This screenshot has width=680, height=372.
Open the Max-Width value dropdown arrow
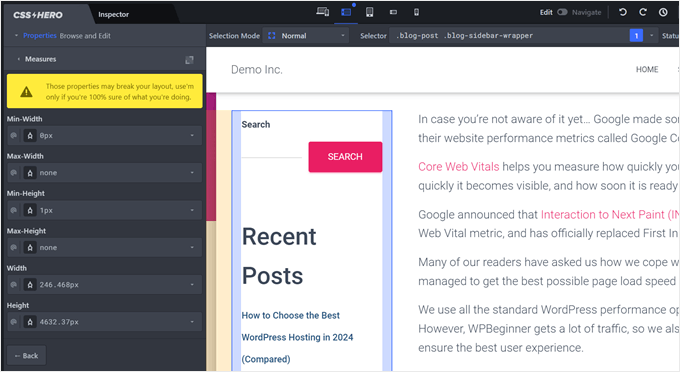(192, 173)
